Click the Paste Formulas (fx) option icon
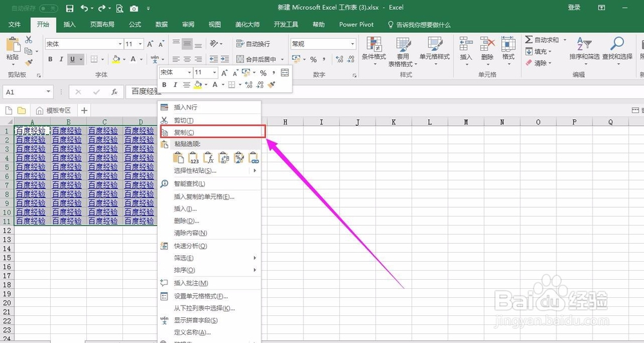The height and width of the screenshot is (343, 644). point(208,157)
